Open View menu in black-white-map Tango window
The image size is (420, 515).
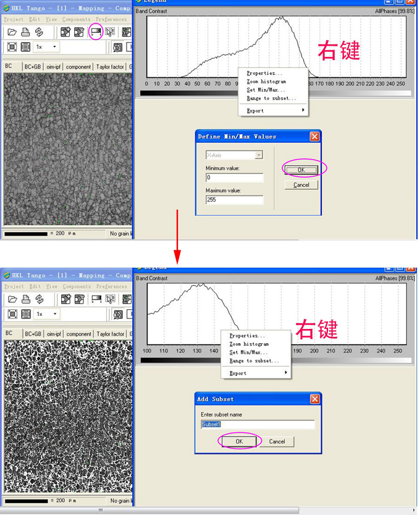point(51,286)
